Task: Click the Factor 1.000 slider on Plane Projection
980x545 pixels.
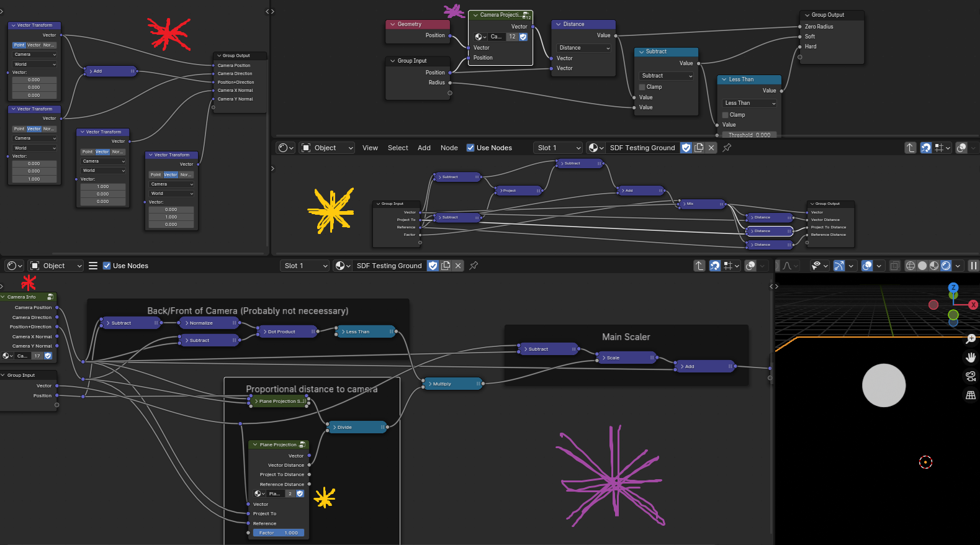Action: click(279, 533)
